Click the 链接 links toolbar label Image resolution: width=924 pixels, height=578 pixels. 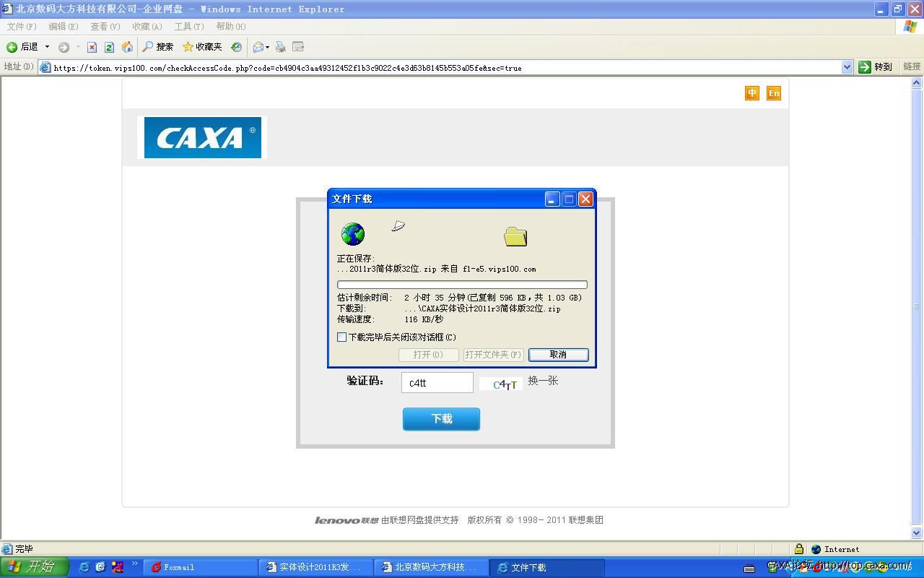pyautogui.click(x=912, y=66)
